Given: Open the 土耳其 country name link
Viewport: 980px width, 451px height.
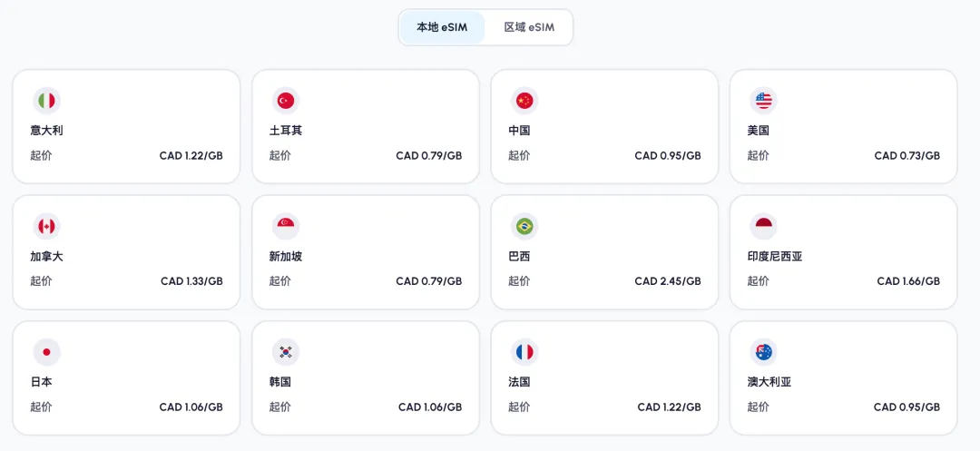Looking at the screenshot, I should coord(286,131).
